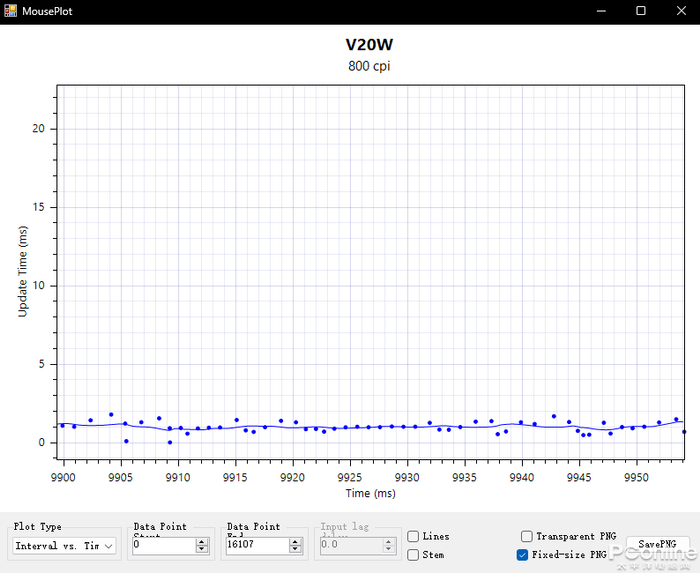Click the Time (ms) axis label

click(x=371, y=493)
